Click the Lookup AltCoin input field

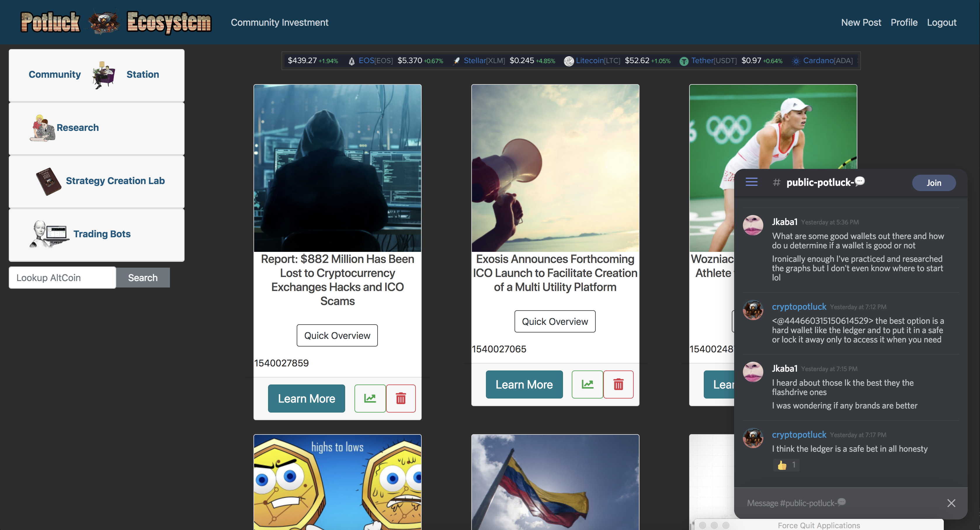pos(62,278)
